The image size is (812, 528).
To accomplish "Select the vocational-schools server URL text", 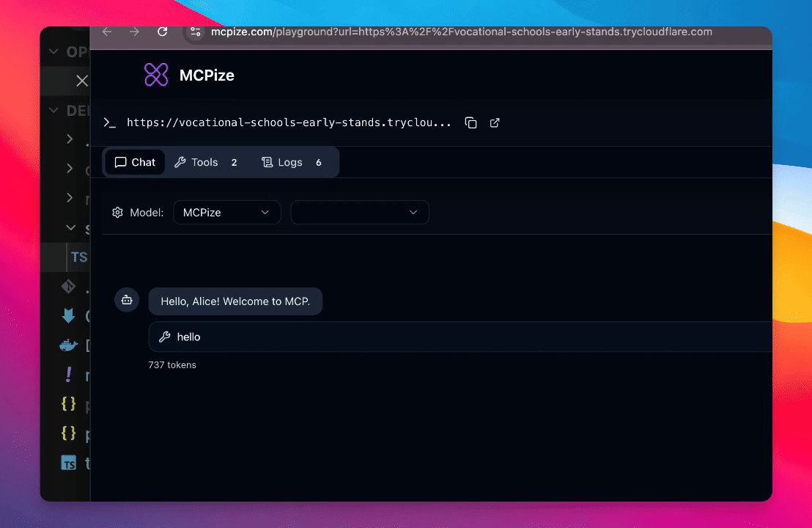I will point(289,122).
